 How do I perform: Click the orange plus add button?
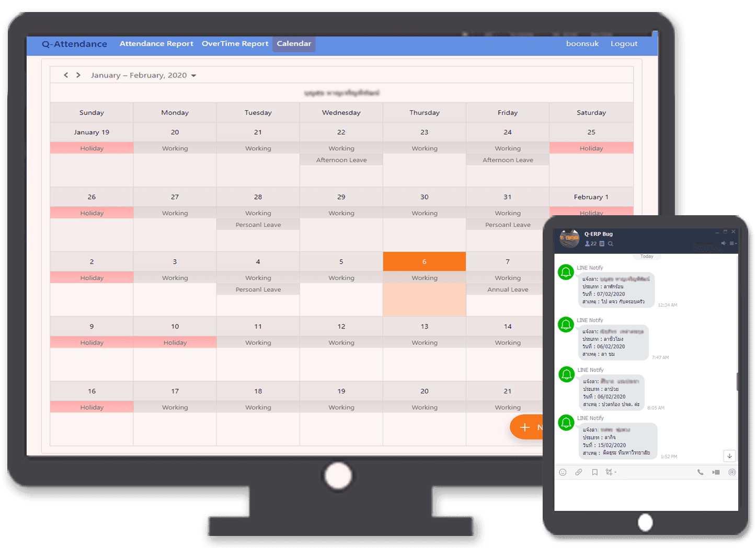[x=526, y=427]
